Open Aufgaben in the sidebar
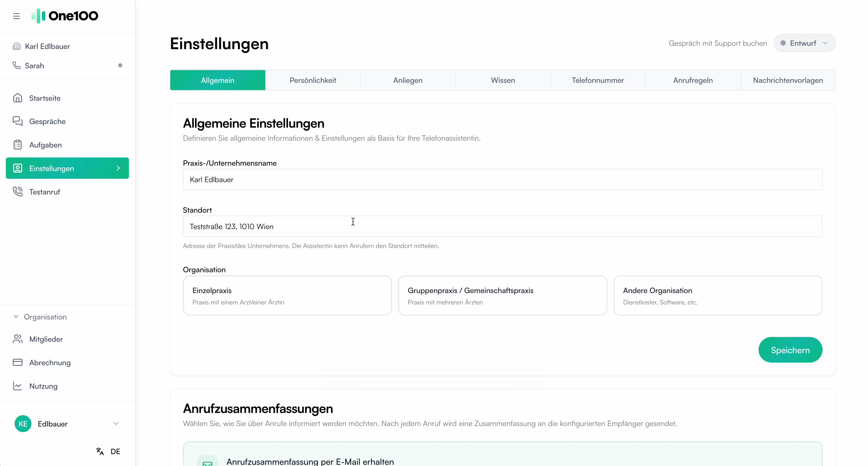Viewport: 868px width, 466px height. click(67, 145)
